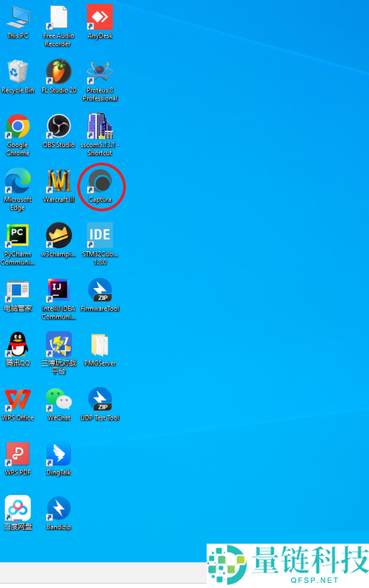Click the IntelliJ IDEA Community icon

pos(59,299)
